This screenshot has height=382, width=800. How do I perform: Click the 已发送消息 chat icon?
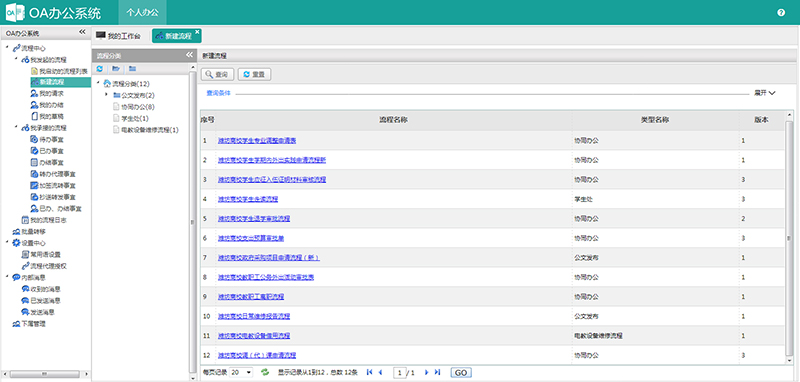click(x=25, y=301)
